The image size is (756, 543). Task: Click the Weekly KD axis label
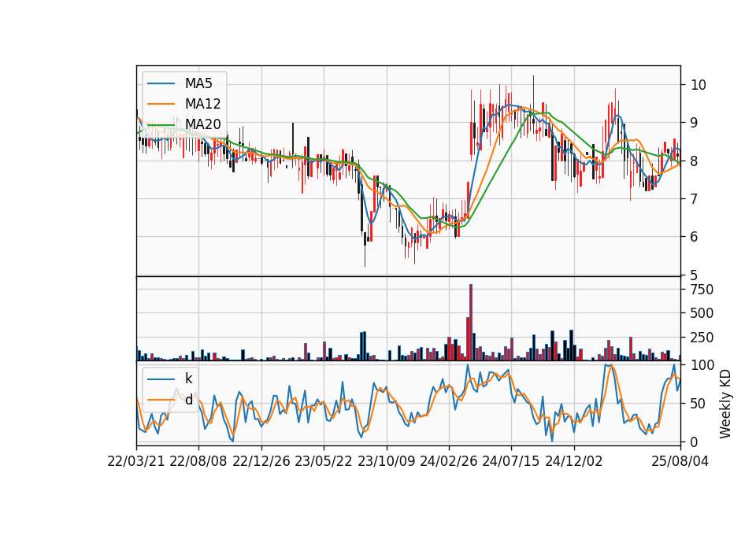pyautogui.click(x=724, y=404)
